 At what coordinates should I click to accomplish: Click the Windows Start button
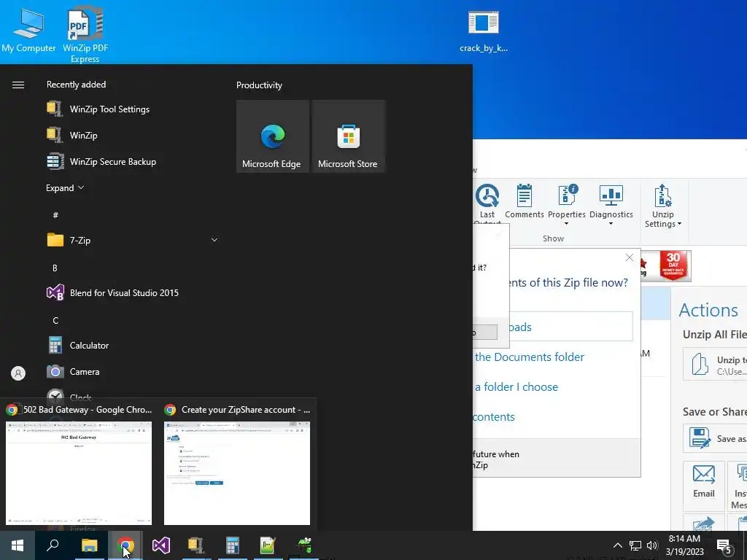pos(18,545)
